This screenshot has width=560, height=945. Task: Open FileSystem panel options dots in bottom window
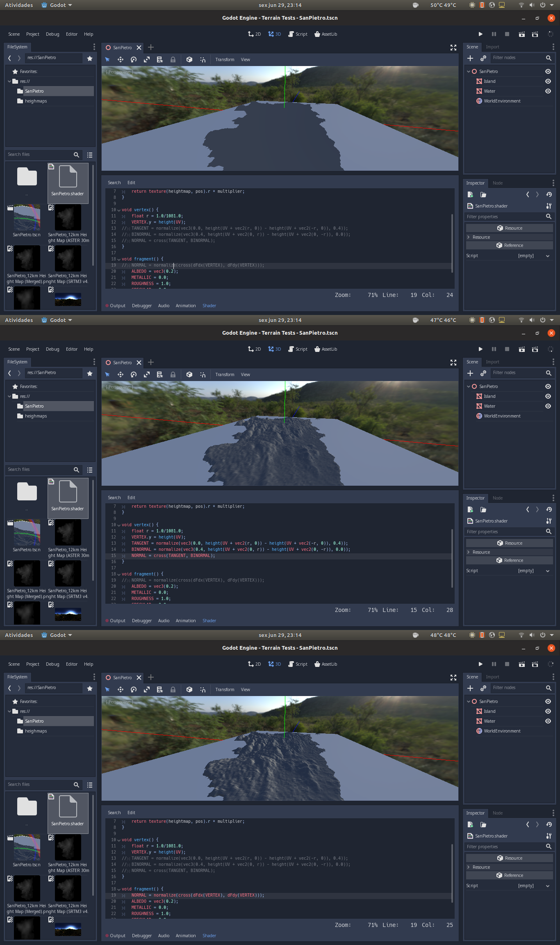coord(94,677)
